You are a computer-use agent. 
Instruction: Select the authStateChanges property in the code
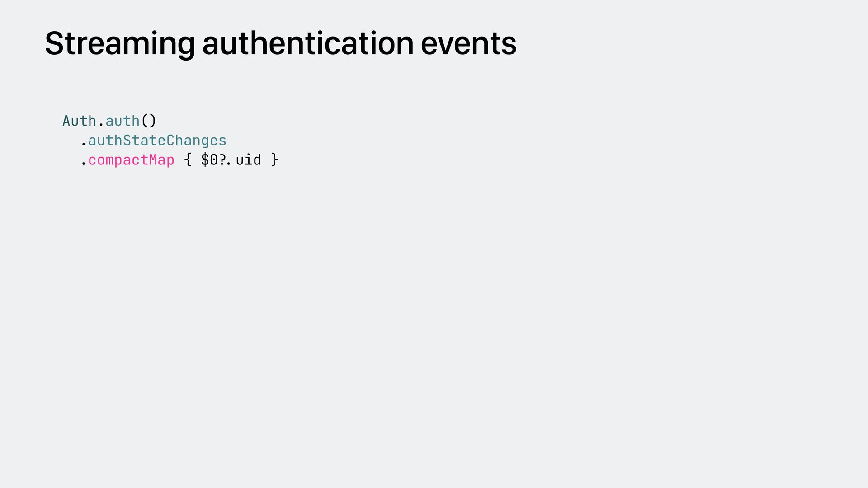click(157, 141)
